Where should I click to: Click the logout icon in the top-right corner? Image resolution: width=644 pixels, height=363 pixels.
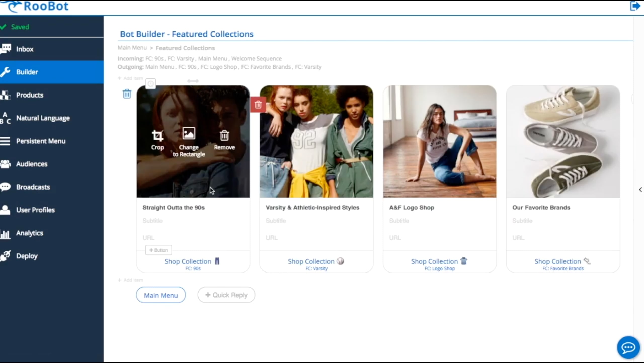635,6
